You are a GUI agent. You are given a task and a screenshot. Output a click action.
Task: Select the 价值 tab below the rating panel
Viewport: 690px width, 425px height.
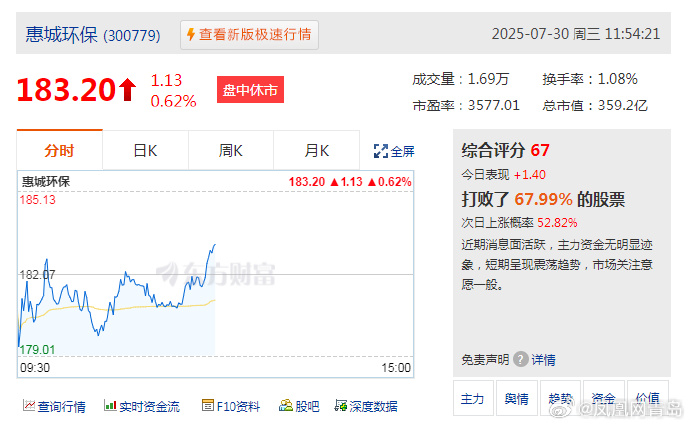tap(648, 399)
